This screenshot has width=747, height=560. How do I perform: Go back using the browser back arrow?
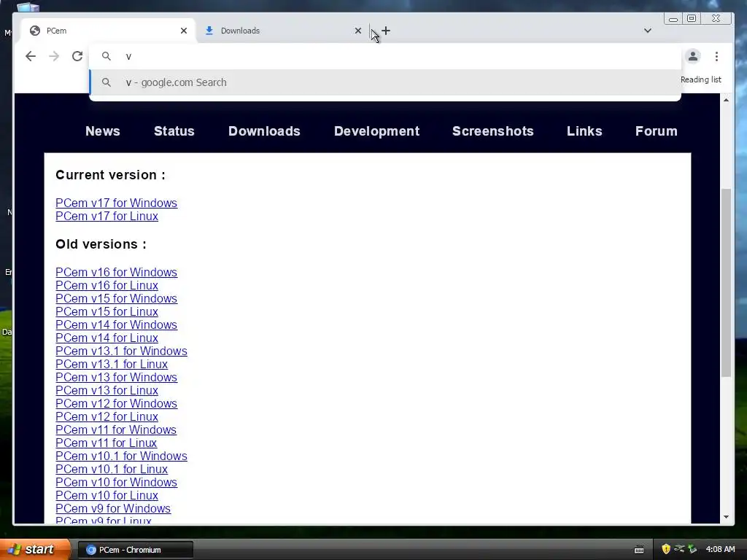coord(31,56)
